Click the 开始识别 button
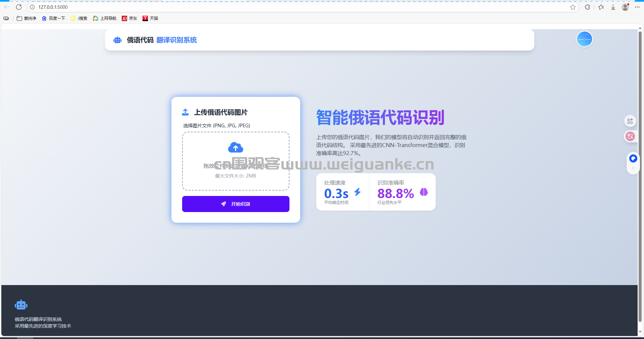Viewport: 644px width, 339px height. (x=235, y=204)
